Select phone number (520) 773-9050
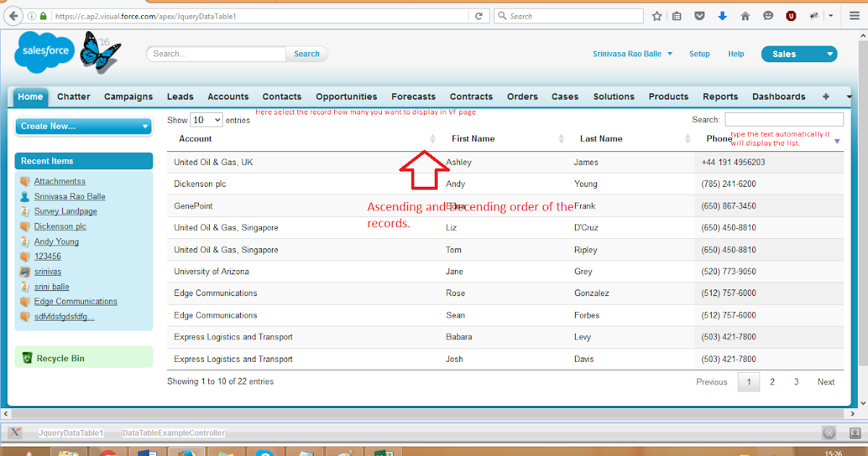The image size is (868, 456). coord(728,271)
